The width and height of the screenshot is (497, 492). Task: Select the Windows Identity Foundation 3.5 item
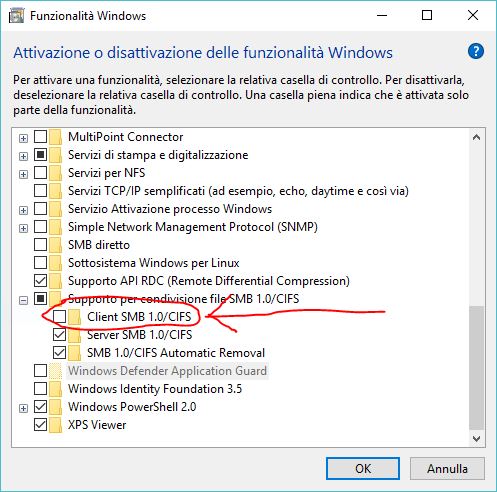(155, 389)
